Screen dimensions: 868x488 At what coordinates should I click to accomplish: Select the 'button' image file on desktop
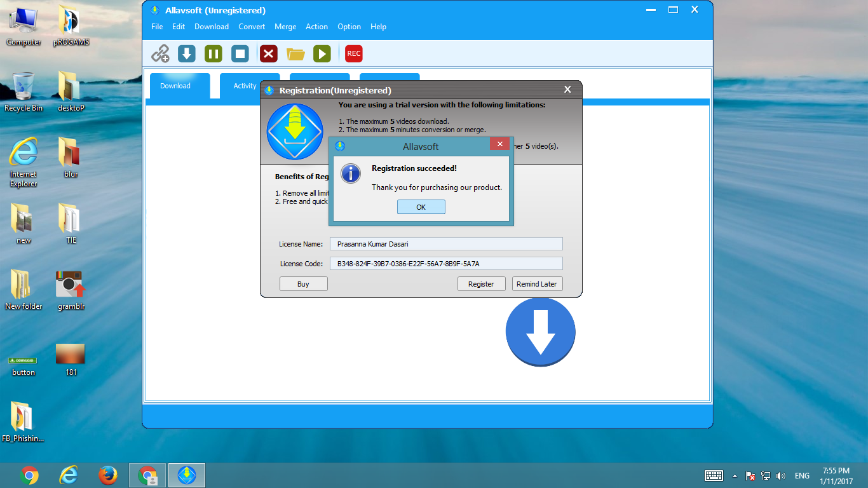click(x=24, y=366)
